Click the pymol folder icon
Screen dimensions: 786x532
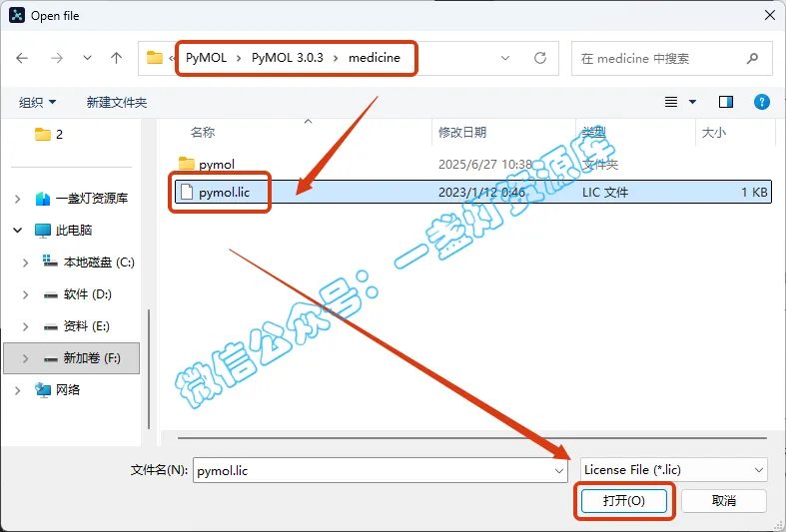pyautogui.click(x=187, y=164)
